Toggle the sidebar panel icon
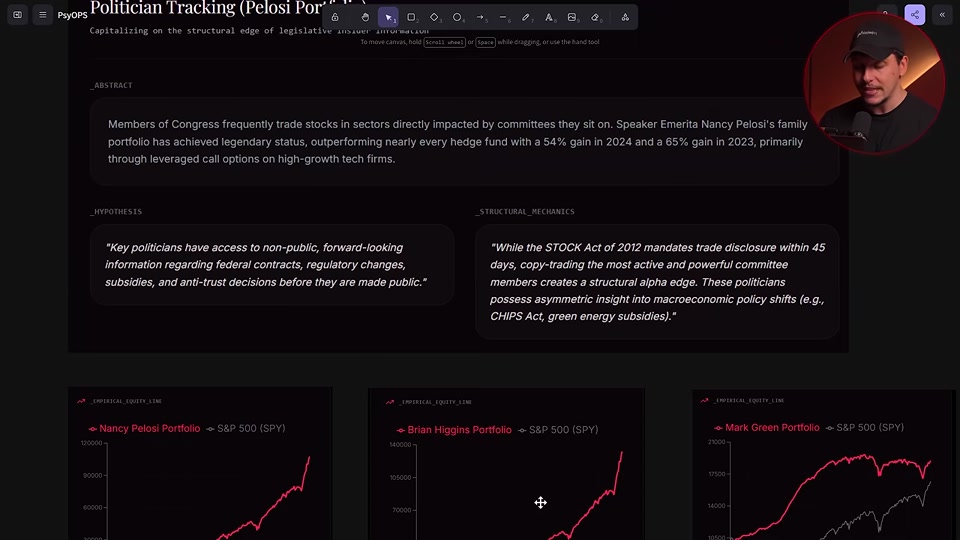 (x=18, y=15)
